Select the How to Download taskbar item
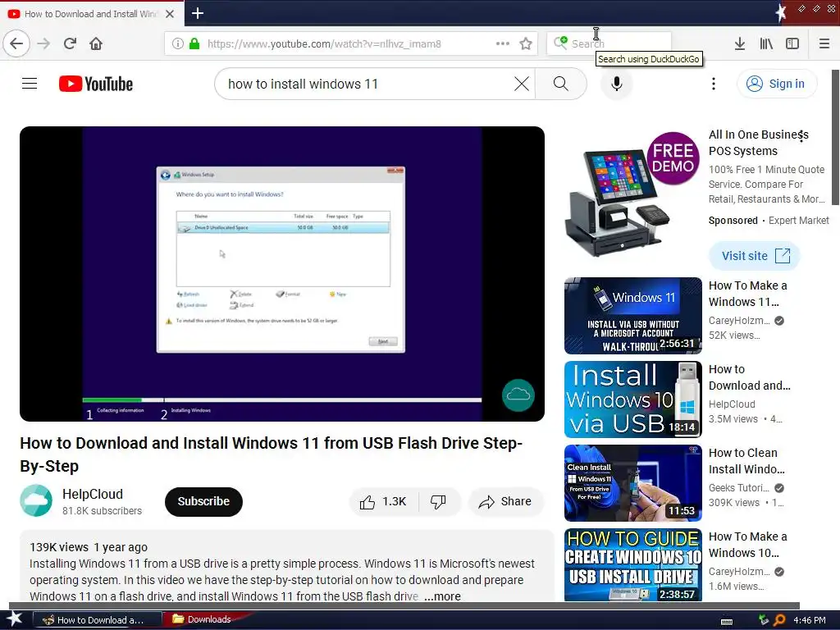This screenshot has height=630, width=840. pos(98,620)
